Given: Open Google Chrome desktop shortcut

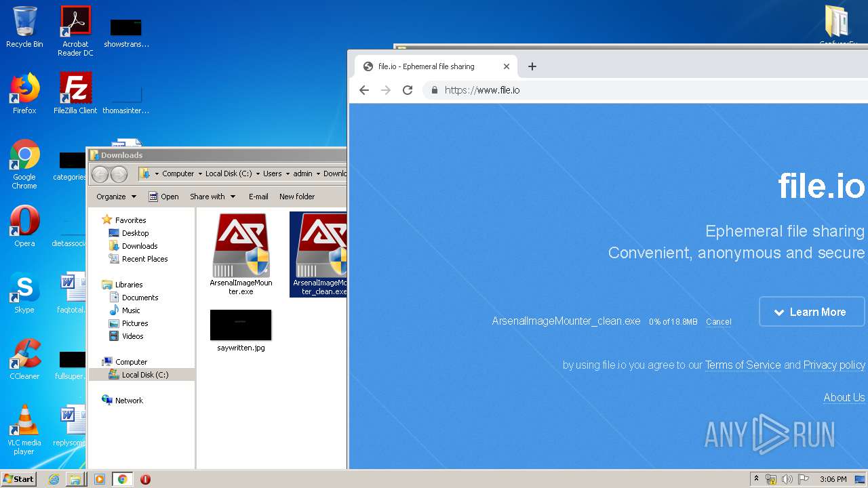Looking at the screenshot, I should pos(24,164).
